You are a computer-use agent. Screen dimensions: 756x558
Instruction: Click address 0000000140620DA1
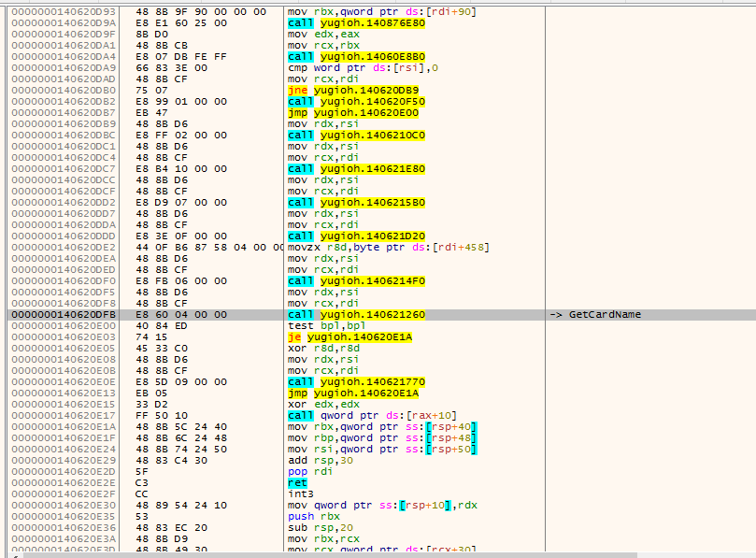click(64, 46)
